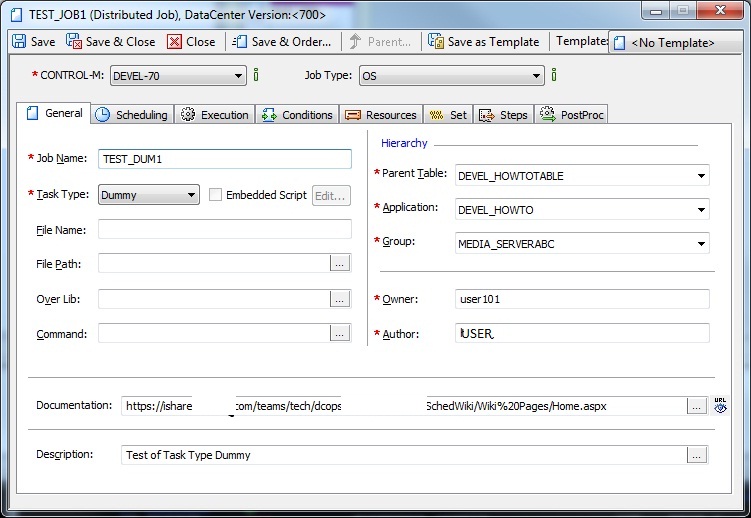The height and width of the screenshot is (518, 751).
Task: Open the Template dropdown showing <No Template>
Action: (x=675, y=43)
